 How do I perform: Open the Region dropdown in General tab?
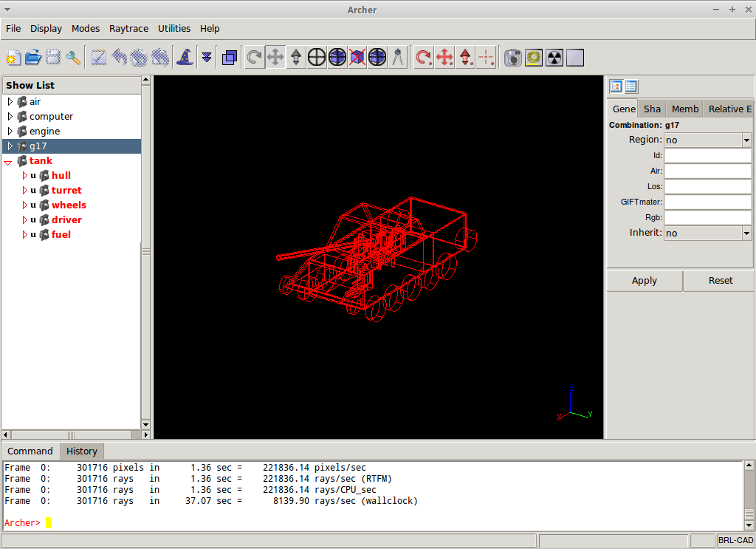click(x=746, y=140)
